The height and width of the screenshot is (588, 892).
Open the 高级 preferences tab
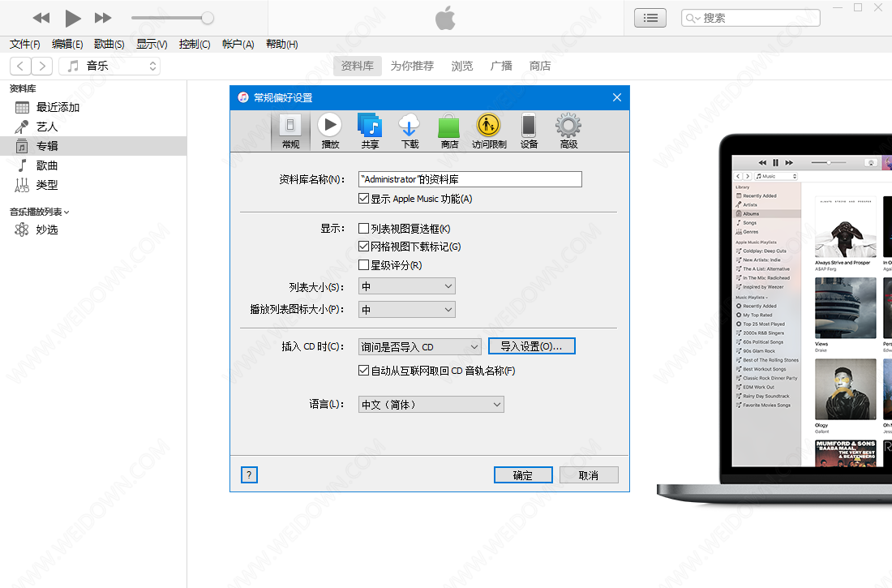[568, 131]
